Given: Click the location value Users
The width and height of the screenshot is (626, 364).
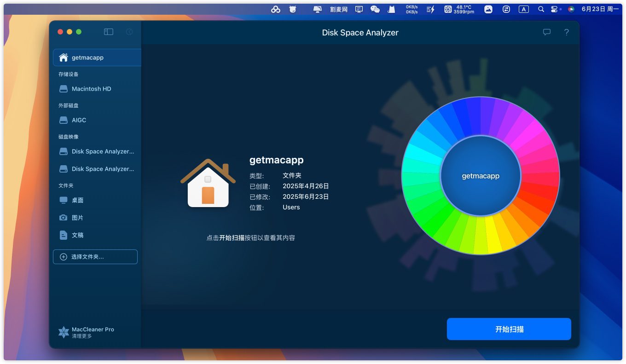Looking at the screenshot, I should coord(291,207).
